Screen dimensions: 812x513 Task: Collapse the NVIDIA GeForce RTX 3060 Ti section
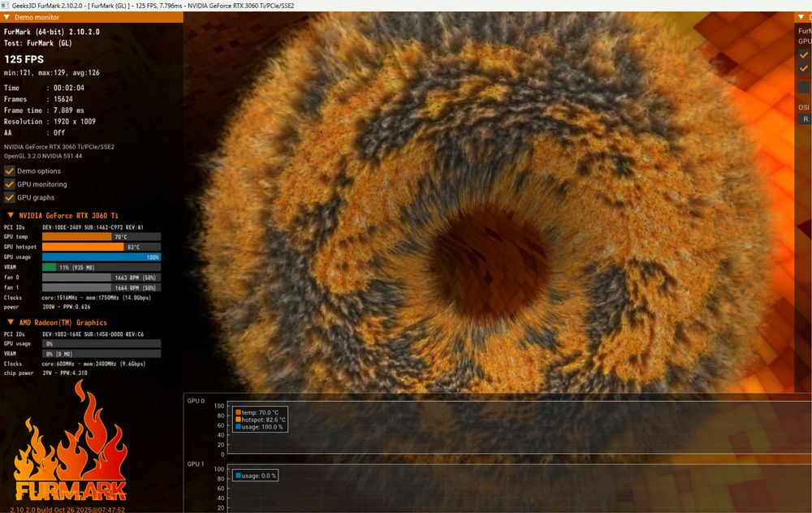11,215
